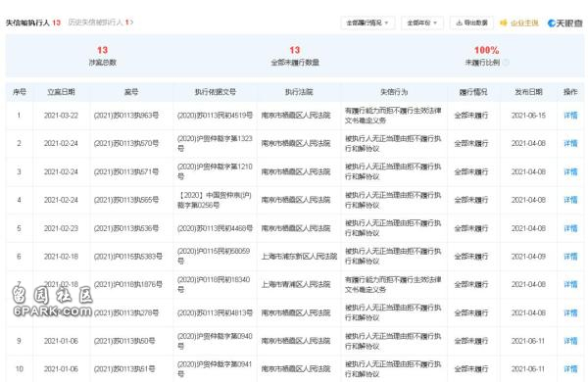588x382 pixels.
Task: Select case number (2021)苏0113执51号
Action: pos(124,369)
